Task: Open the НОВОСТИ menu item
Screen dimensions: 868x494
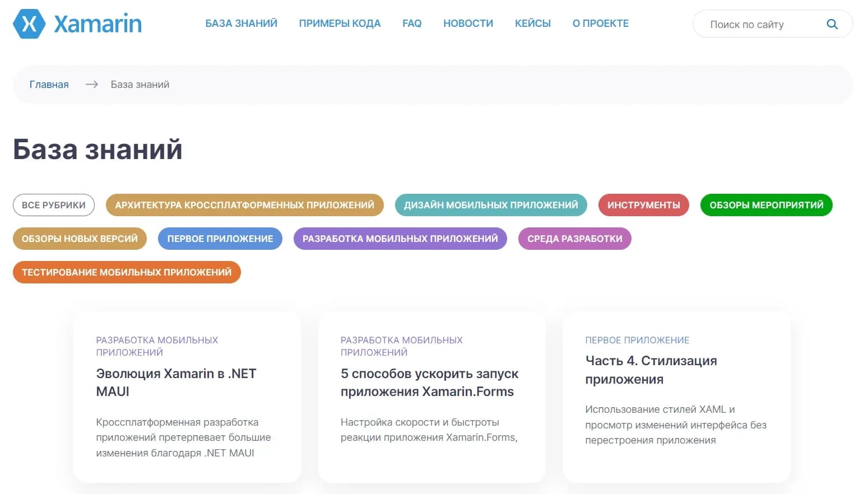Action: point(468,24)
